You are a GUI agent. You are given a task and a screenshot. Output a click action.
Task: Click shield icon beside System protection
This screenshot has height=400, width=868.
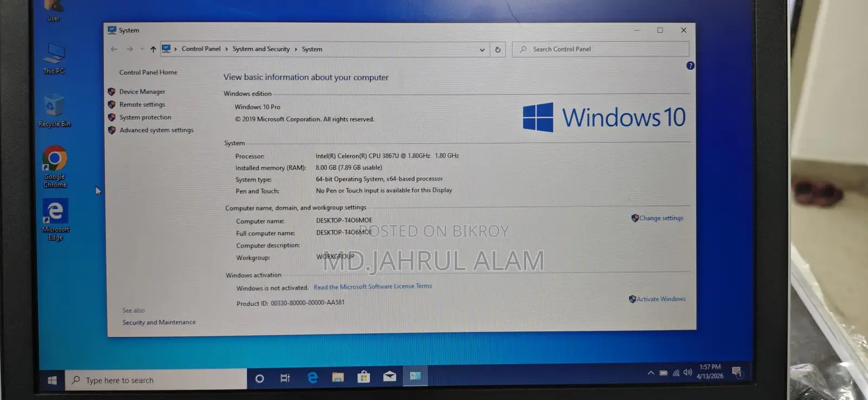[x=112, y=117]
